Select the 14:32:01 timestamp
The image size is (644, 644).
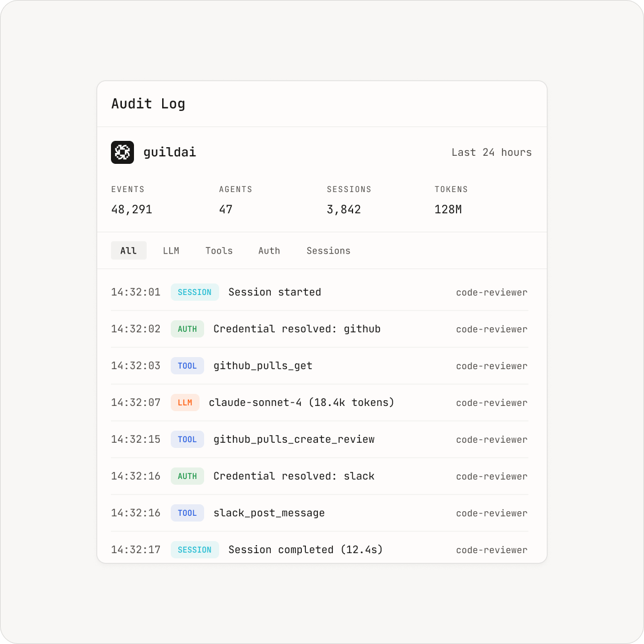pos(136,292)
